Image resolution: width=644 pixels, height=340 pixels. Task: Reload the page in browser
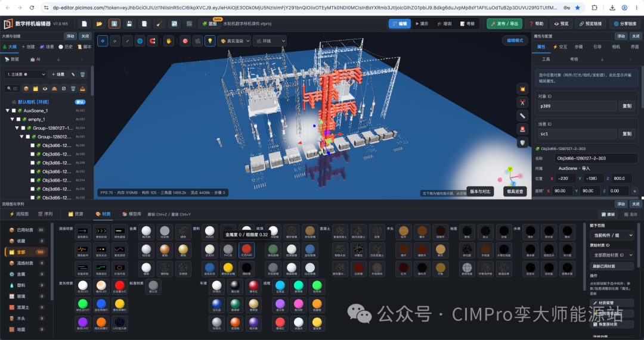point(32,8)
